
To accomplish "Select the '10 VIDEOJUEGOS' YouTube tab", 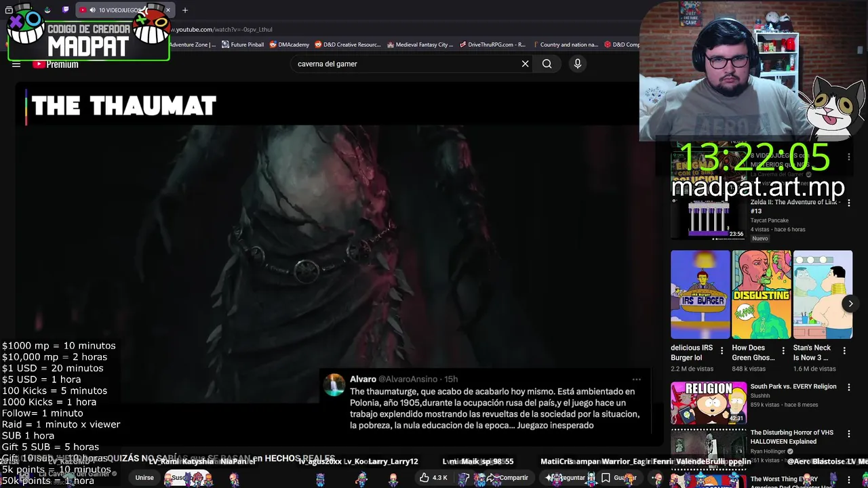I will click(x=124, y=10).
